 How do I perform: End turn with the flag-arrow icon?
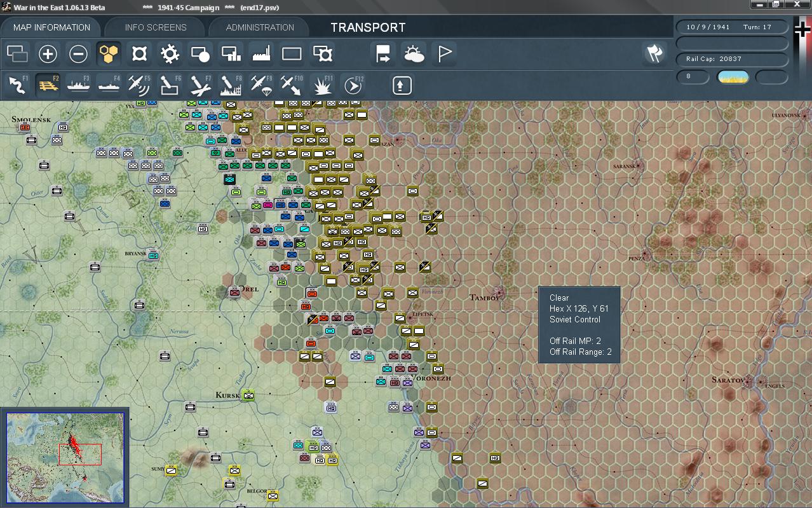coord(383,54)
